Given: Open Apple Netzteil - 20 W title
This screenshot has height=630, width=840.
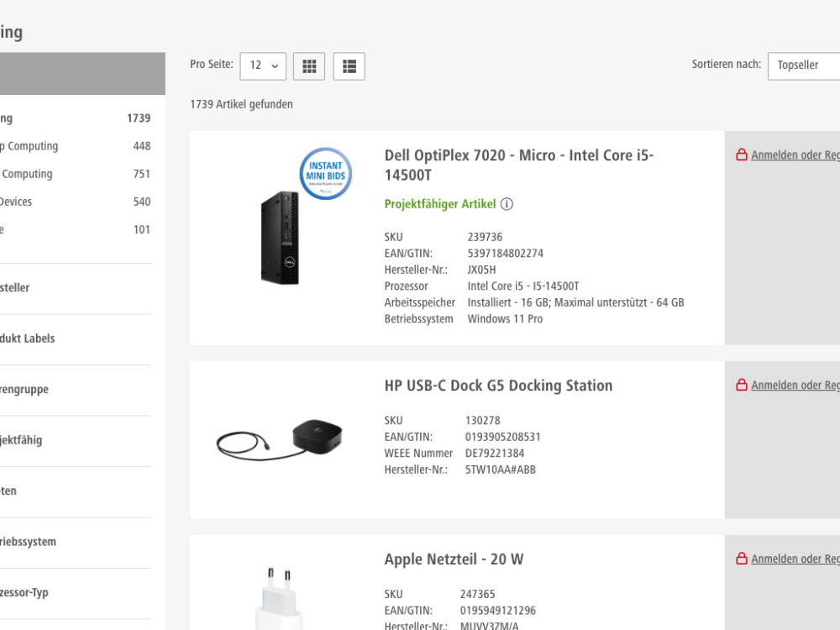Looking at the screenshot, I should pyautogui.click(x=454, y=559).
